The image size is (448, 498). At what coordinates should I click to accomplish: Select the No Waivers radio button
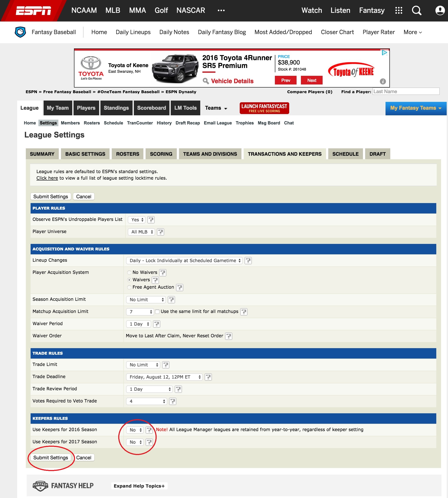(x=129, y=273)
